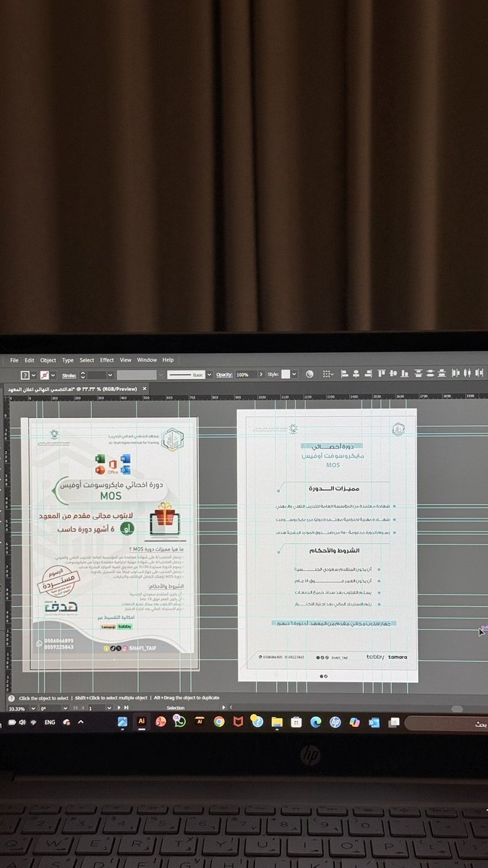The image size is (488, 868).
Task: Select the white MOS course artboard
Action: coord(327,545)
